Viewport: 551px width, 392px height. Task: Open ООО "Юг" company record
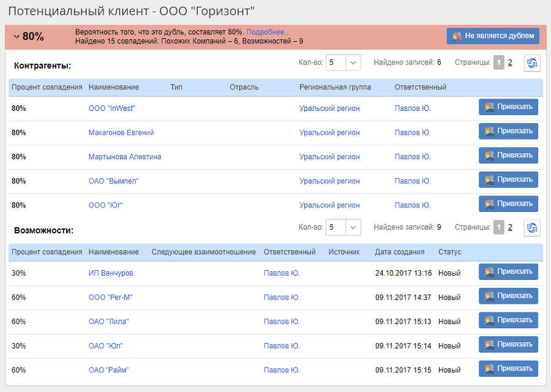(x=106, y=205)
